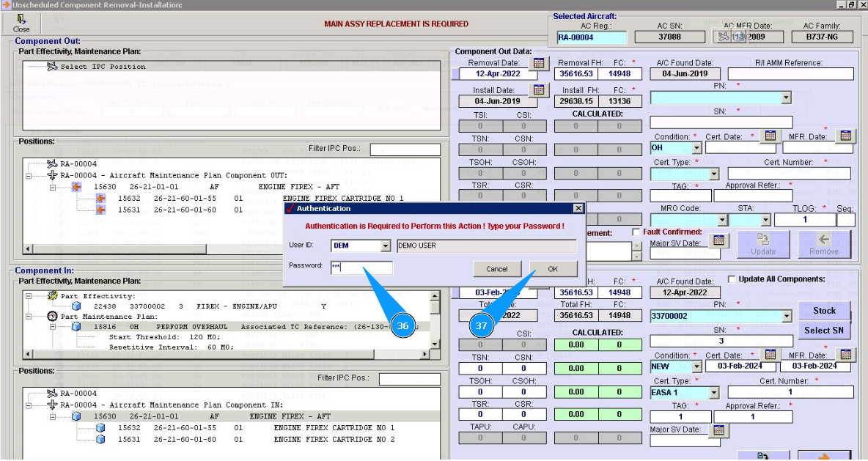Click plane icon of Aircraft Maintenance Plan Component IN
Viewport: 868px width, 461px height.
click(x=52, y=405)
